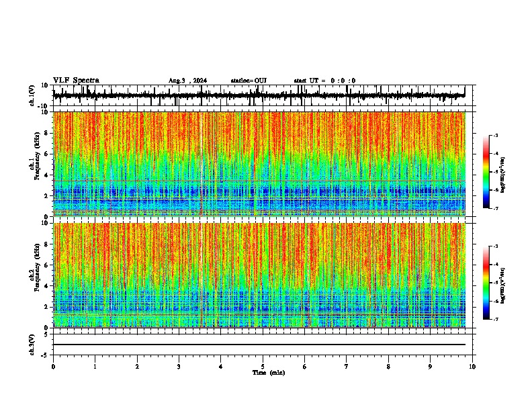Click time axis tick label "9"

[430, 367]
